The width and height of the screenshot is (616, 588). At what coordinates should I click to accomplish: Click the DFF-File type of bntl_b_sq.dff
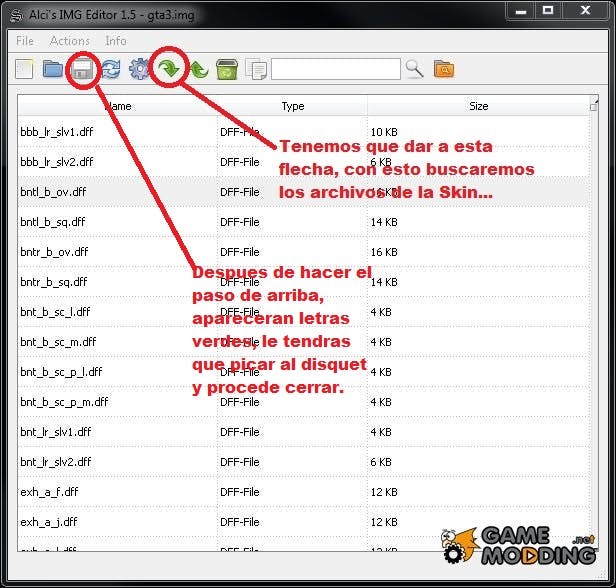pyautogui.click(x=240, y=222)
